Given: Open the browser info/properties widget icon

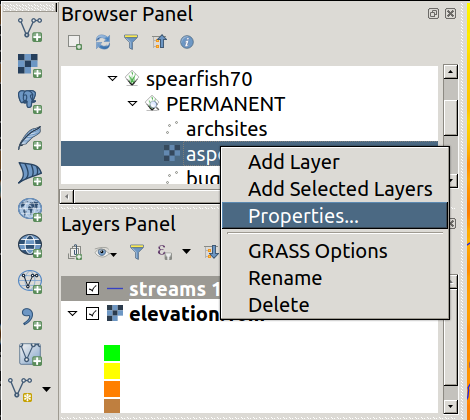Looking at the screenshot, I should 187,42.
